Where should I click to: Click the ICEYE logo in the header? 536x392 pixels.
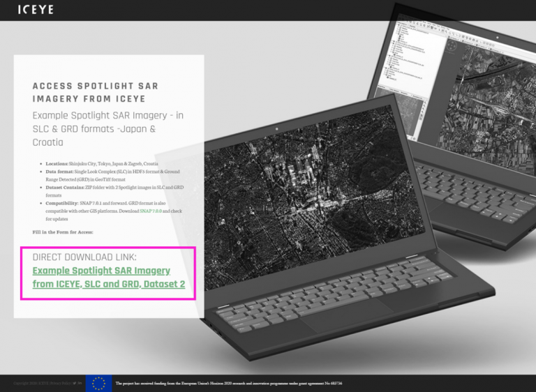(x=36, y=9)
